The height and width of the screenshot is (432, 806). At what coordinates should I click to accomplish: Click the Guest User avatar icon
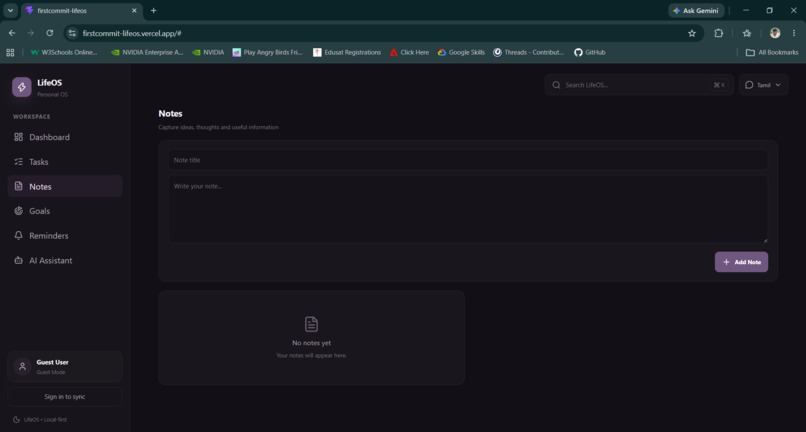[x=22, y=367]
